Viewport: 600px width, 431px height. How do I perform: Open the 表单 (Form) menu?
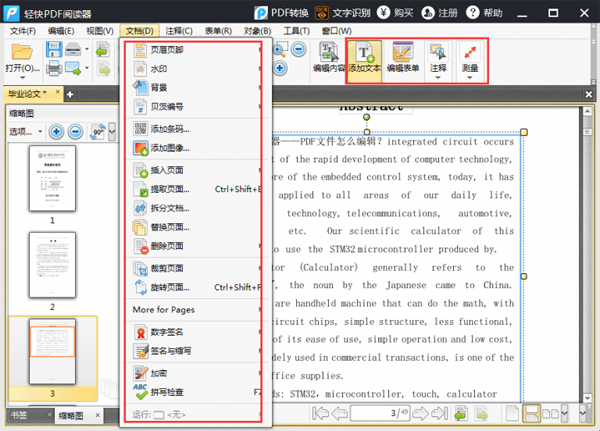tap(218, 31)
